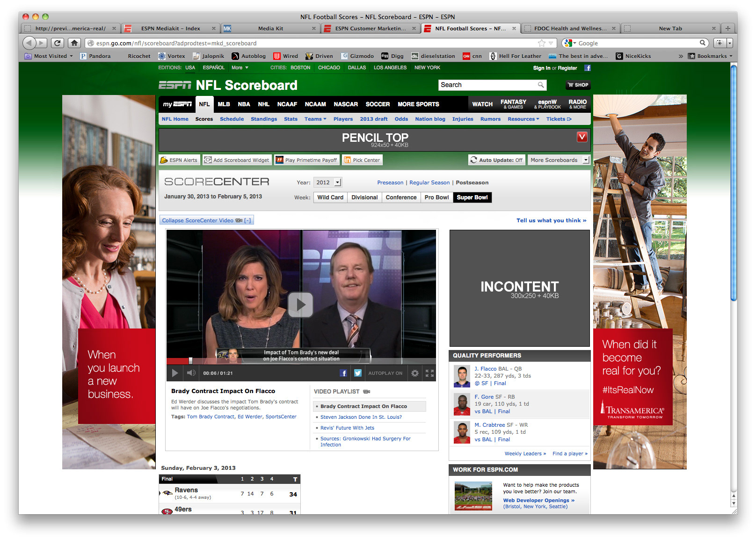This screenshot has height=540, width=756.
Task: Play the video with center play overlay
Action: (x=300, y=305)
